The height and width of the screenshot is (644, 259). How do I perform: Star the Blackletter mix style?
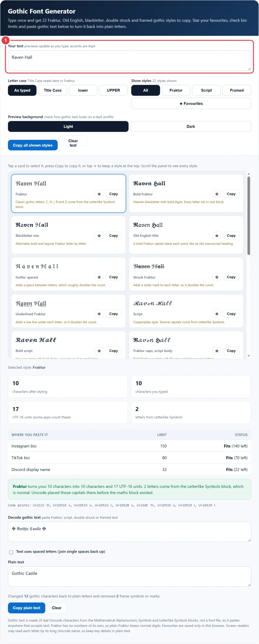(x=99, y=236)
